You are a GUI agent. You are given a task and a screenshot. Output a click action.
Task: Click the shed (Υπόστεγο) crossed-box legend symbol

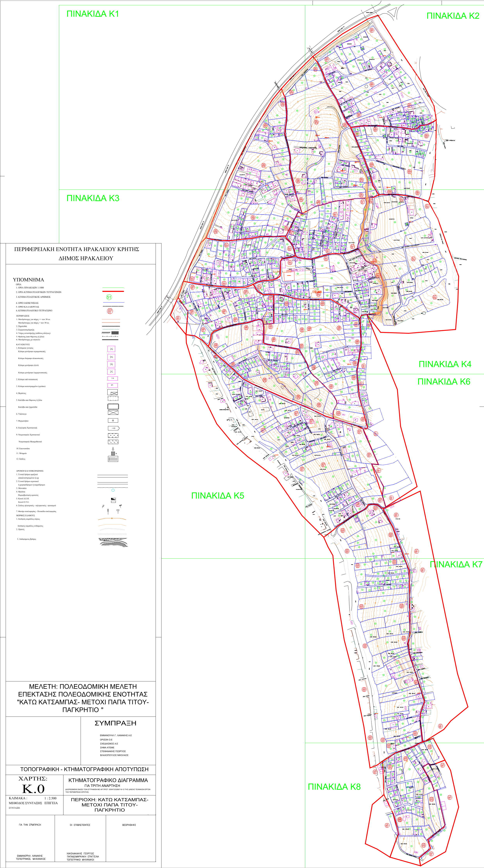pos(113,413)
